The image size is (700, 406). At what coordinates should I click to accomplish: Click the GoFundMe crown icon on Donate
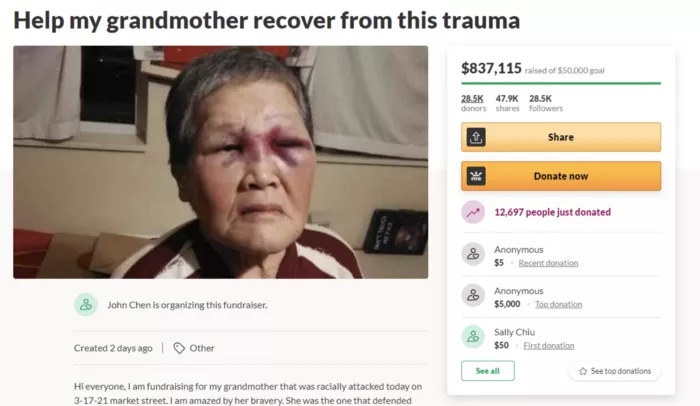tap(476, 176)
